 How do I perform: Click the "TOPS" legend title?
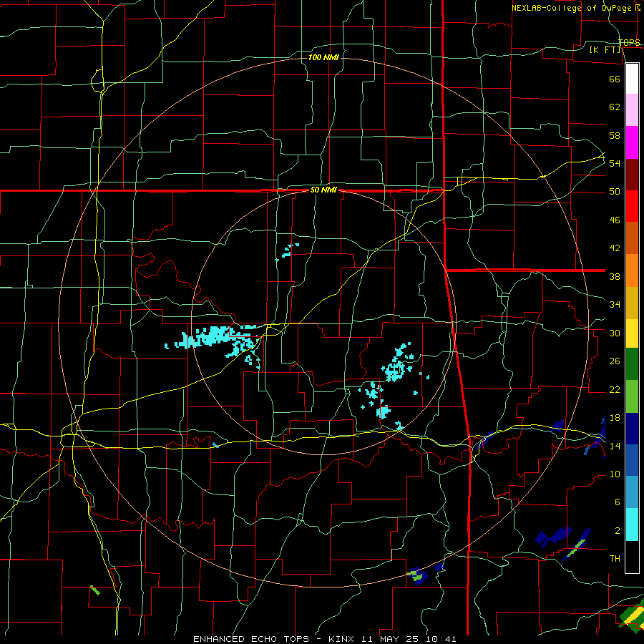point(629,42)
